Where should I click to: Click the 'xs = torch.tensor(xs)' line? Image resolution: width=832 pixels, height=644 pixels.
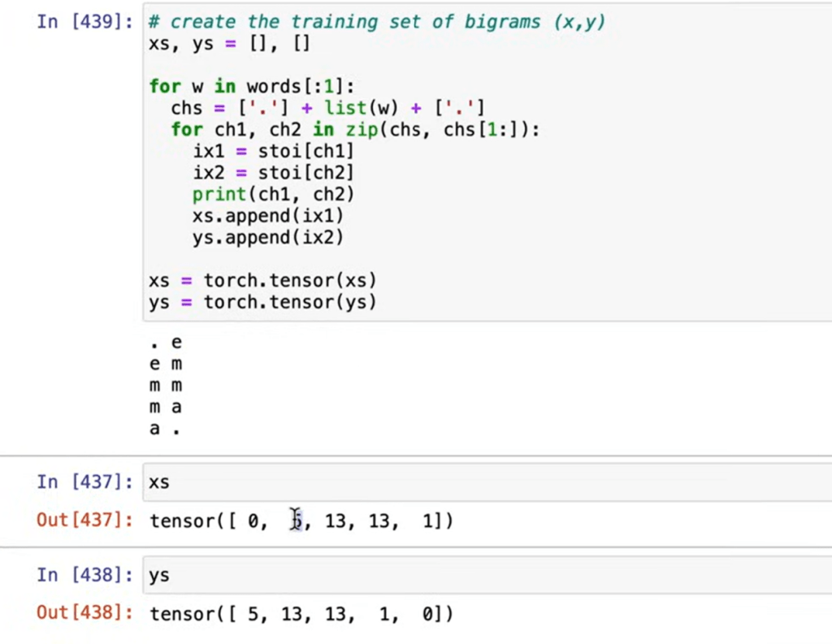263,280
